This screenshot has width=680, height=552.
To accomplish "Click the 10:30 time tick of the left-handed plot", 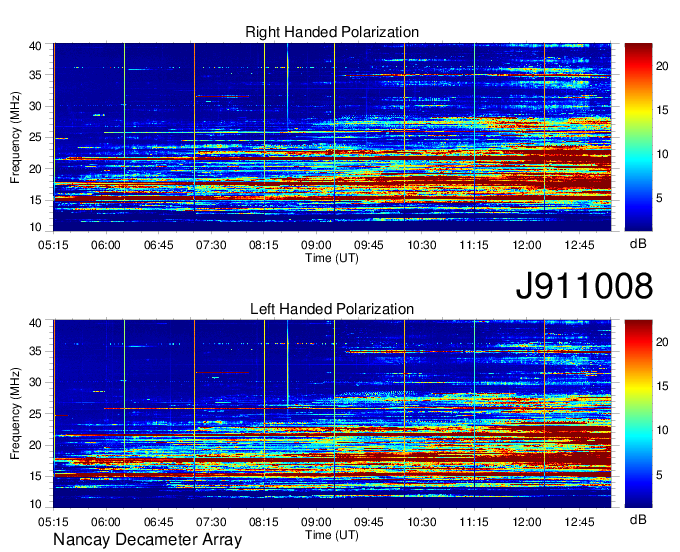I will pos(422,522).
